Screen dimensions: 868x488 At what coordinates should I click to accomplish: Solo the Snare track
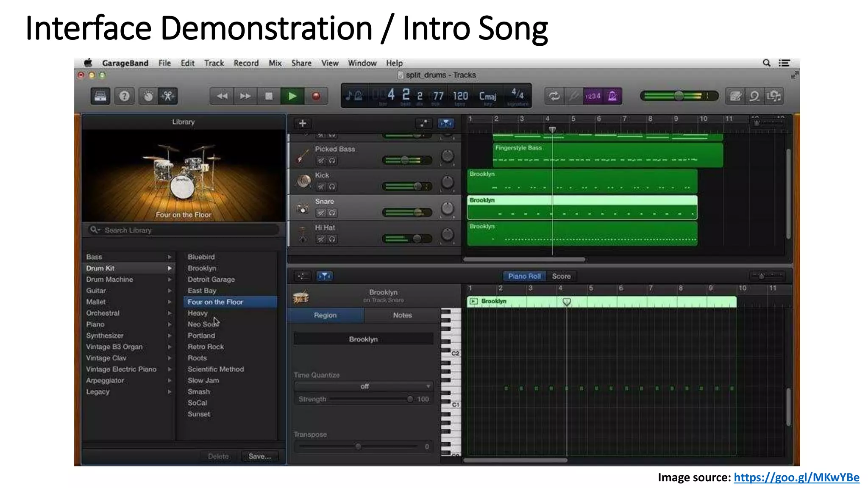pyautogui.click(x=332, y=213)
